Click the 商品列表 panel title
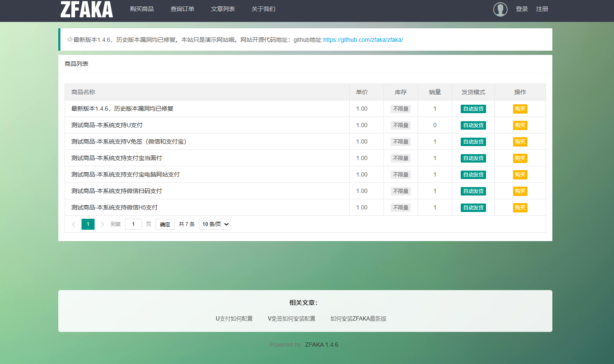 (x=76, y=64)
